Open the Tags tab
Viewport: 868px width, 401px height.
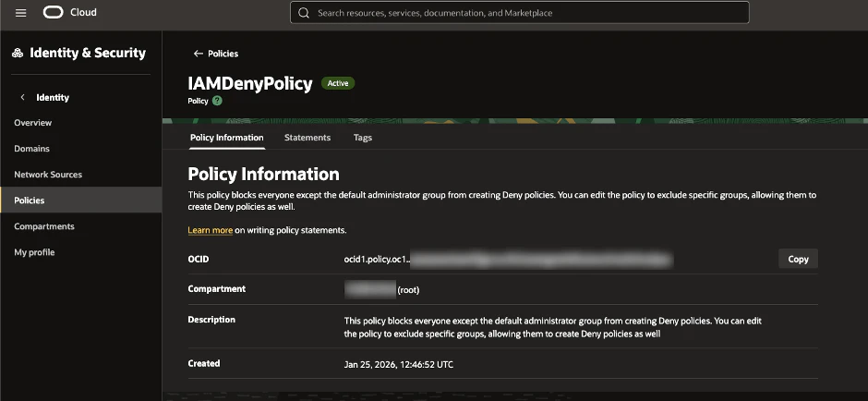(363, 138)
